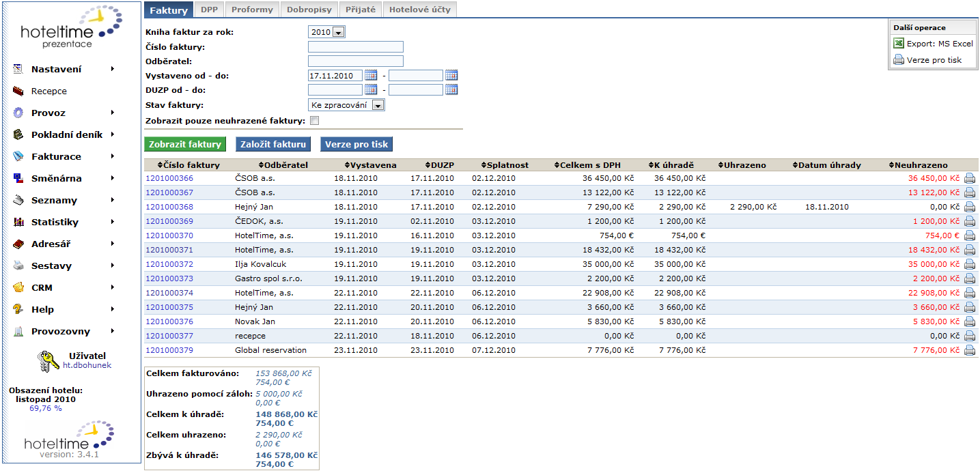Viewport: 980px width, 473px height.
Task: Print invoice 1201000376 using row printer icon
Action: pos(970,321)
